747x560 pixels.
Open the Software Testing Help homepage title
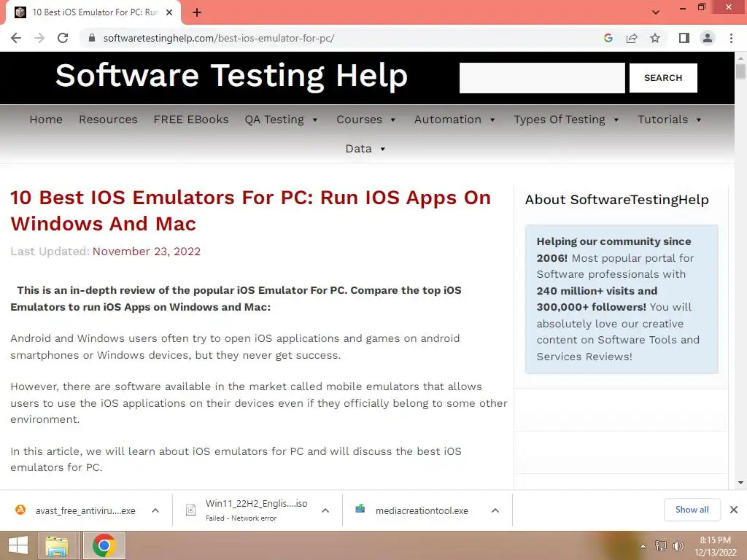pyautogui.click(x=231, y=76)
